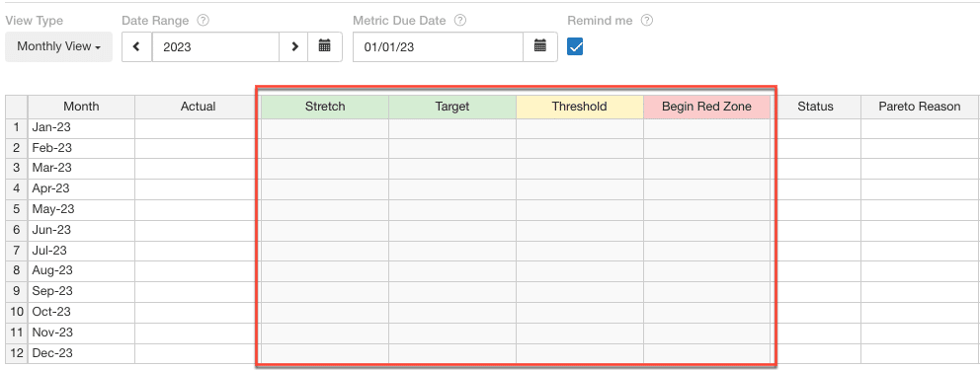Open the Date Range calendar picker icon
The height and width of the screenshot is (370, 980).
click(324, 46)
